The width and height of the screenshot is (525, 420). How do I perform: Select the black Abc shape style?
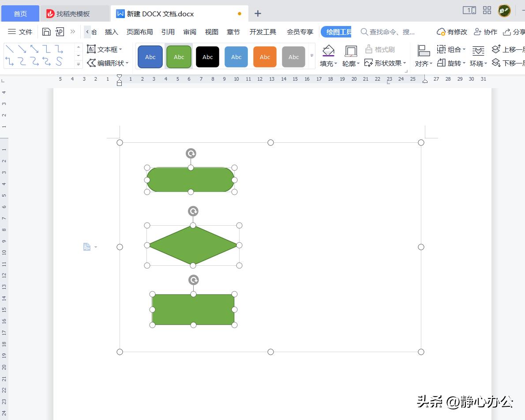point(207,56)
